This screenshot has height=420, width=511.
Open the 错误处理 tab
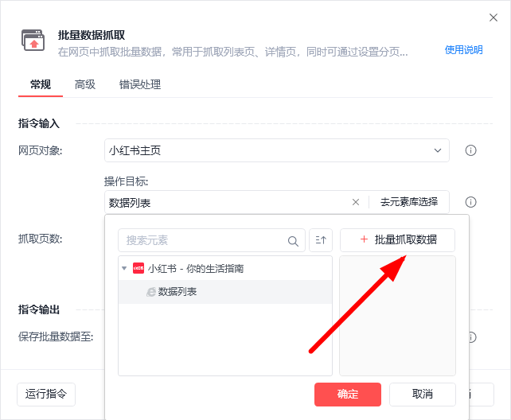point(140,84)
